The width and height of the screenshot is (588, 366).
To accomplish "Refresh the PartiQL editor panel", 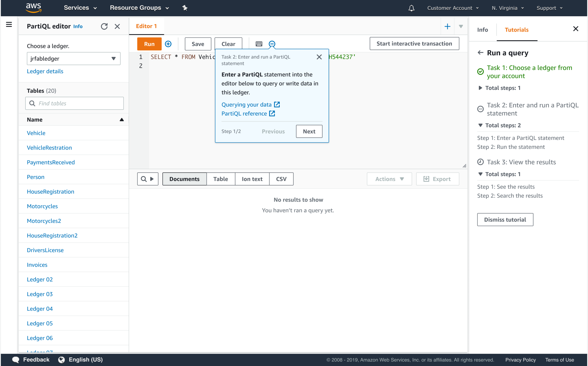I will pyautogui.click(x=105, y=26).
